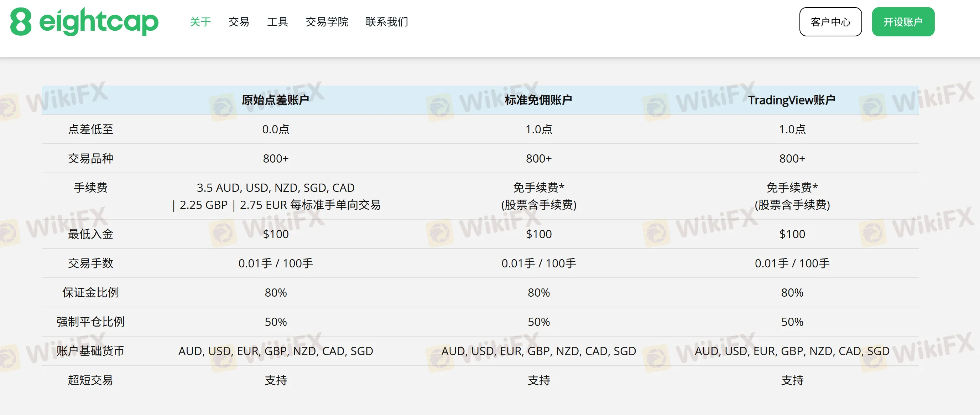Open the 交易学院 menu

click(327, 22)
